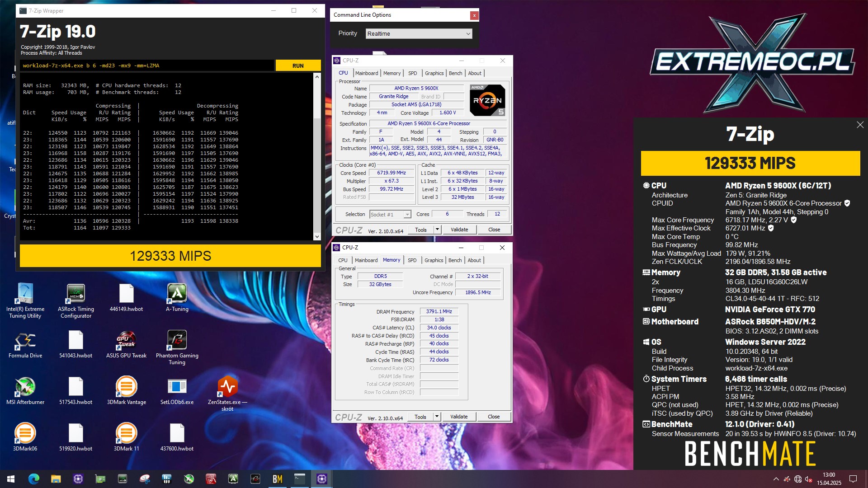
Task: Click Tools button in lower CPU-Z window
Action: pos(420,417)
